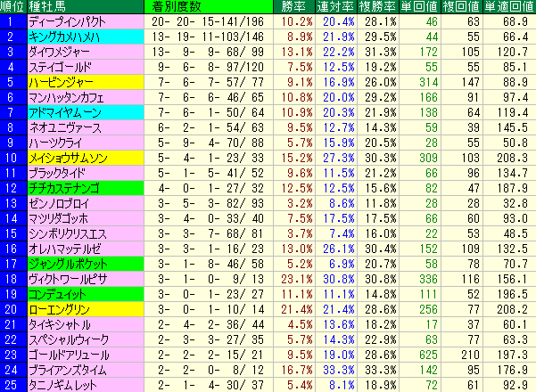
Task: Sort by the 勝率 column header
Action: click(x=294, y=6)
